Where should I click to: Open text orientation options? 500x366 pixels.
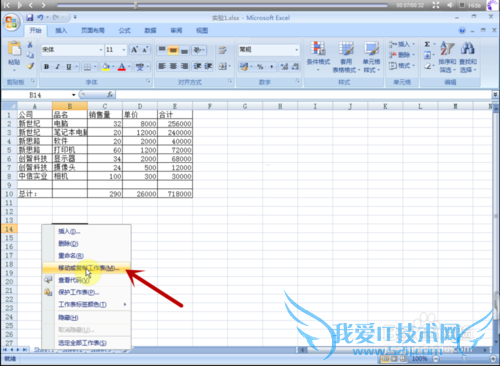tap(199, 50)
